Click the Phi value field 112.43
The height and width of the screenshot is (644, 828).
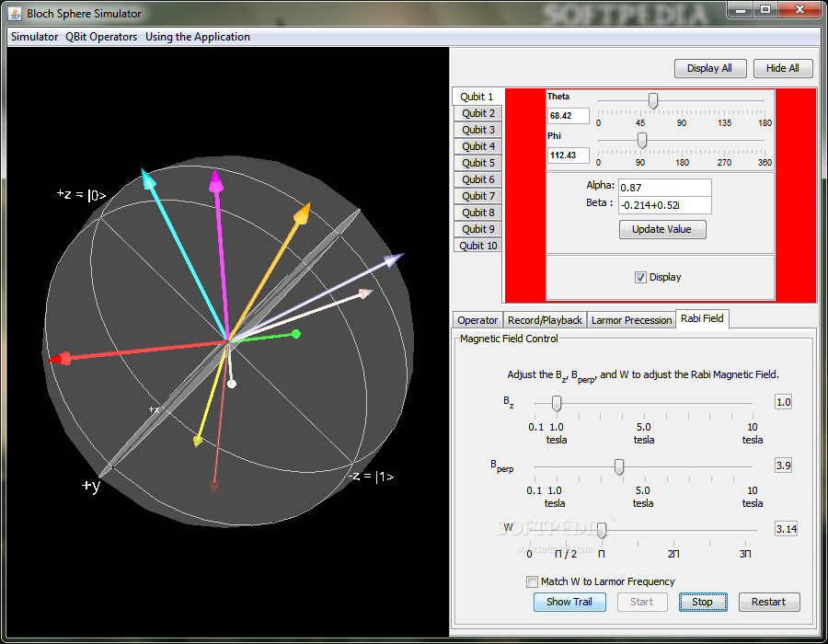(569, 155)
